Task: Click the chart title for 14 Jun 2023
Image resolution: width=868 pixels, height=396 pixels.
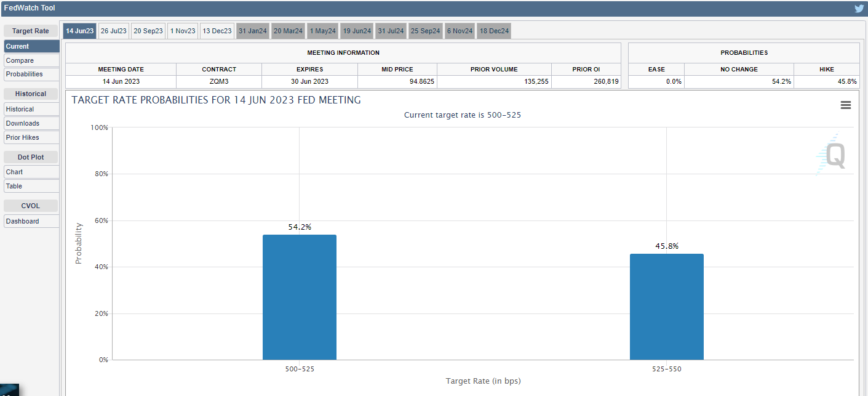Action: click(x=217, y=100)
